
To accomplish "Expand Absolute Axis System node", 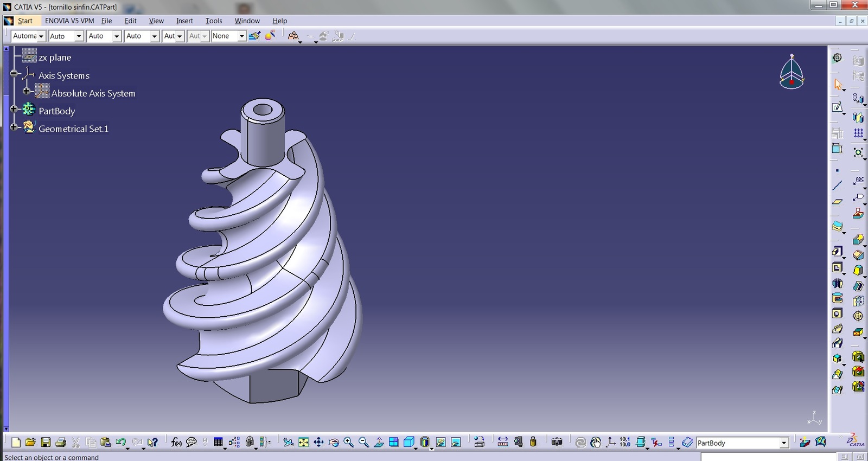I will tap(27, 91).
